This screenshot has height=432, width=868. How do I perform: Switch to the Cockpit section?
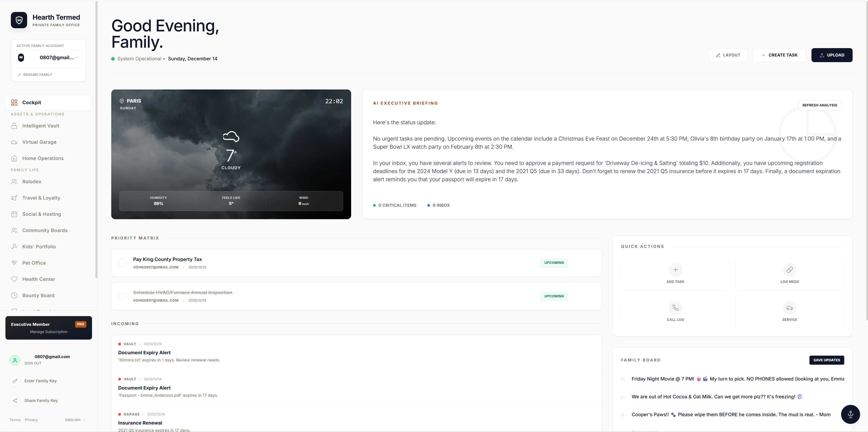click(31, 103)
